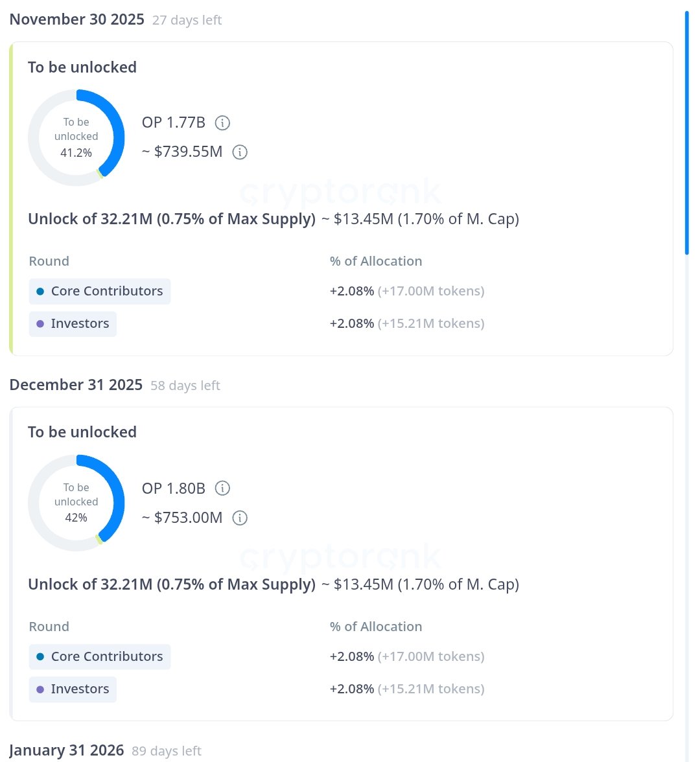Screen dimensions: 700x762
Task: Click info icon next to OP 1.80B
Action: pyautogui.click(x=222, y=488)
